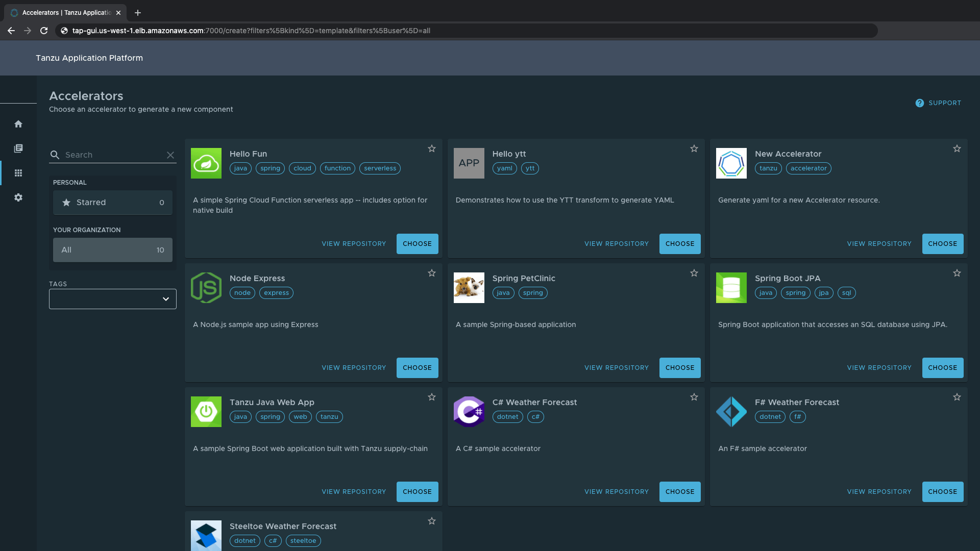The height and width of the screenshot is (551, 980).
Task: Click the Spring PetClinic thumbnail image
Action: pos(469,288)
